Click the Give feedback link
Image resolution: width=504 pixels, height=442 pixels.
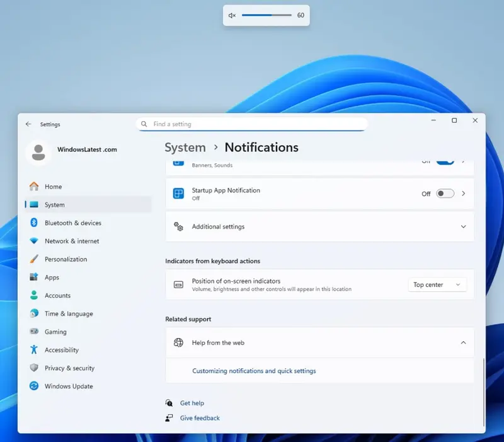pyautogui.click(x=200, y=418)
